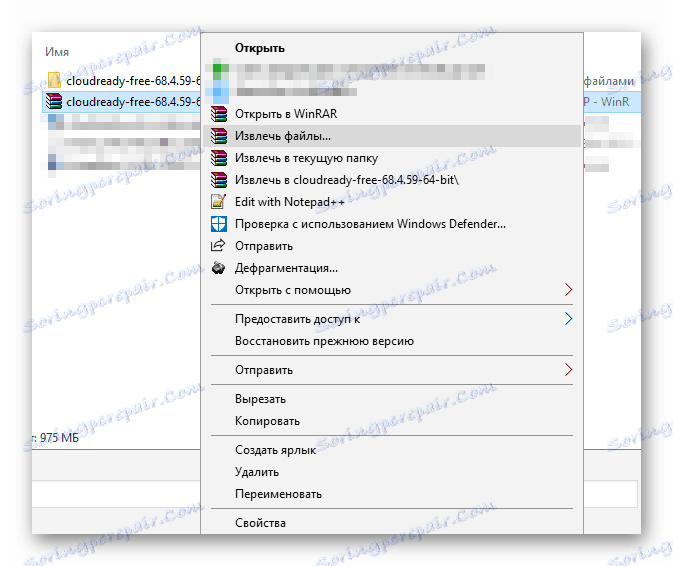Click the WinRAR icon beside Извлечь в cloudready-free-68.4.59-64-bit\
This screenshot has height=566, width=673.
219,180
